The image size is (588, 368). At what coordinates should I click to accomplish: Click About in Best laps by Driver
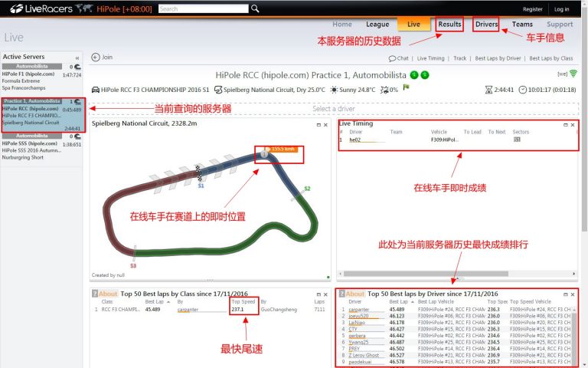354,294
